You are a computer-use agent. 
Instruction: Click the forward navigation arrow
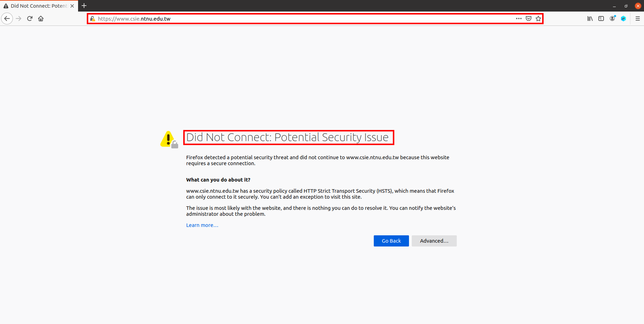(18, 18)
